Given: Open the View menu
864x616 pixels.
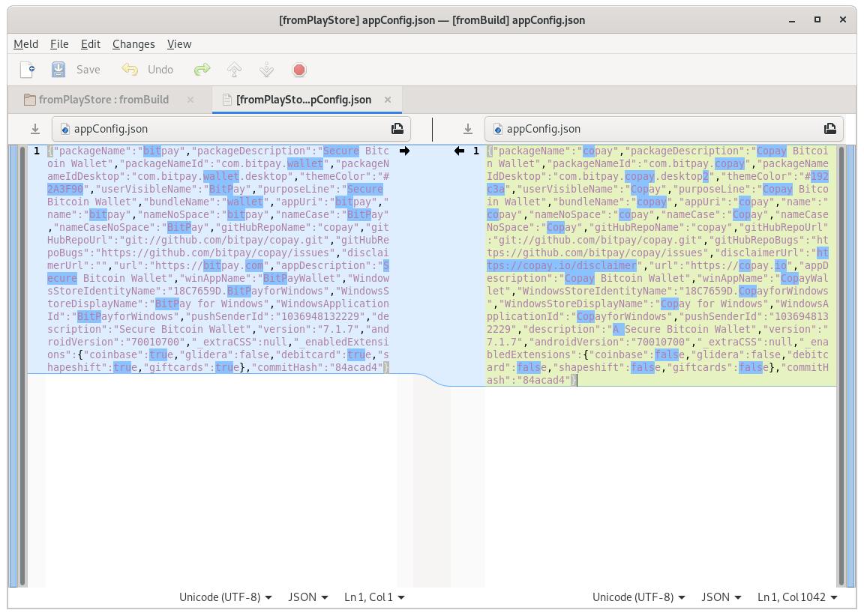Looking at the screenshot, I should pyautogui.click(x=179, y=44).
